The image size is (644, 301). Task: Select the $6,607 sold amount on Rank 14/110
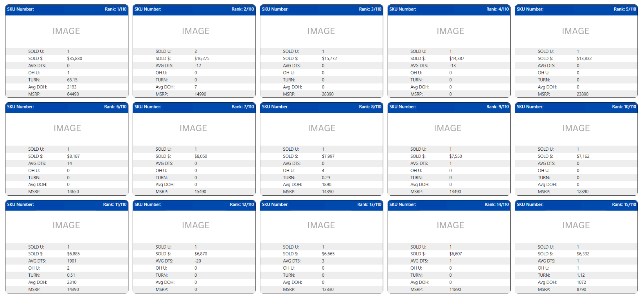pos(455,254)
